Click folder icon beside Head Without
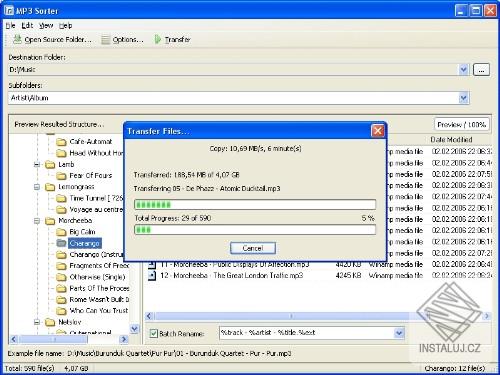Image resolution: width=500 pixels, height=375 pixels. pos(61,153)
